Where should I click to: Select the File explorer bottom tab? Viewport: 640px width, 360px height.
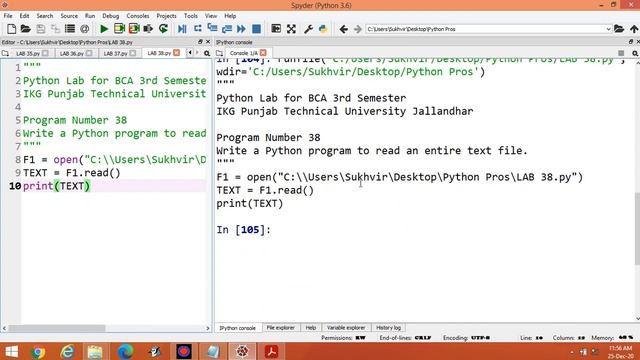(280, 328)
